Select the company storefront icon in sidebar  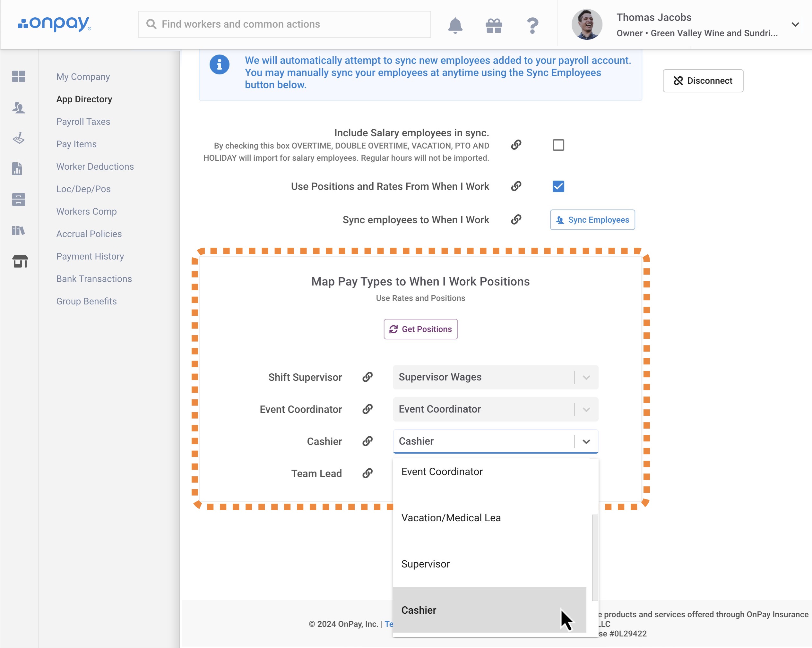(x=20, y=261)
